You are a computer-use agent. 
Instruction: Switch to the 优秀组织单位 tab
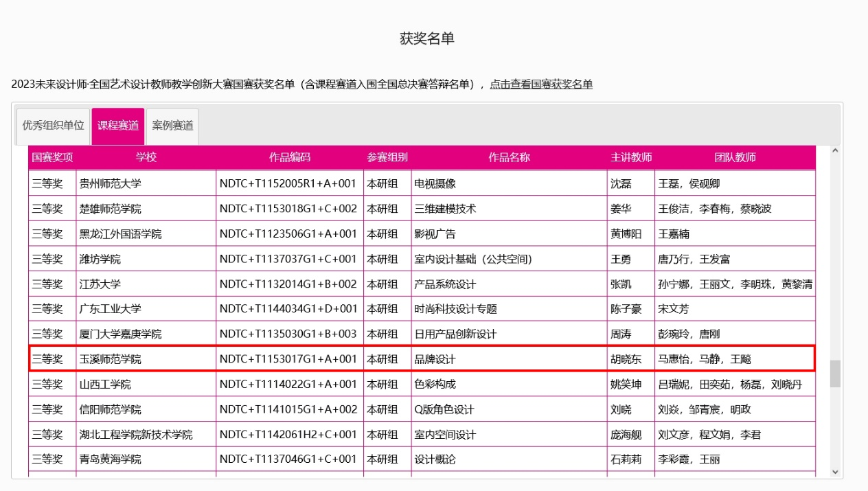pos(53,126)
